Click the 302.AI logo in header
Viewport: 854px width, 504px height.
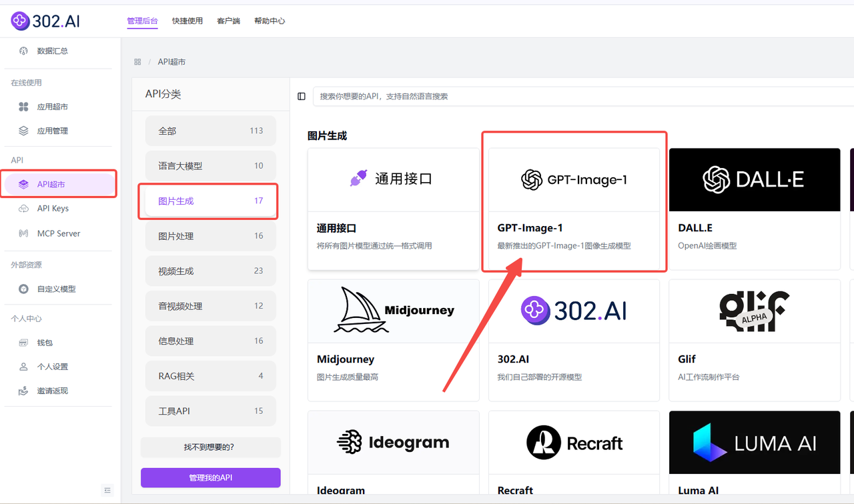coord(45,21)
